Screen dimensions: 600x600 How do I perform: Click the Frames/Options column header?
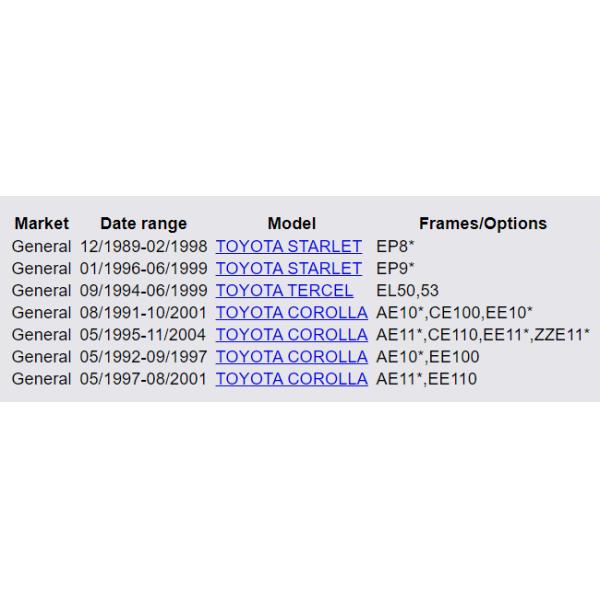[482, 223]
